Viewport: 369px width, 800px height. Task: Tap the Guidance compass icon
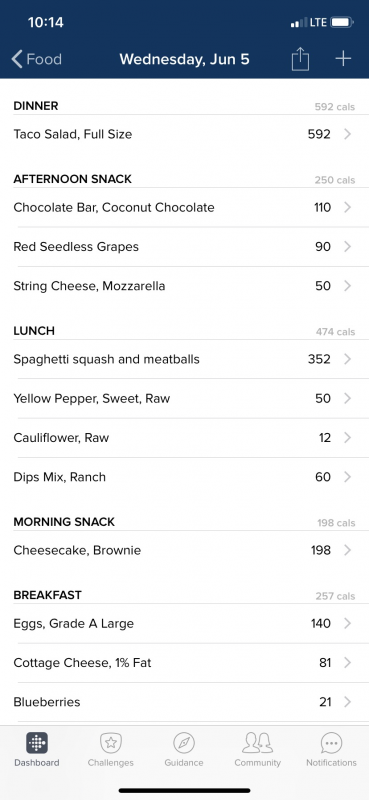point(184,743)
